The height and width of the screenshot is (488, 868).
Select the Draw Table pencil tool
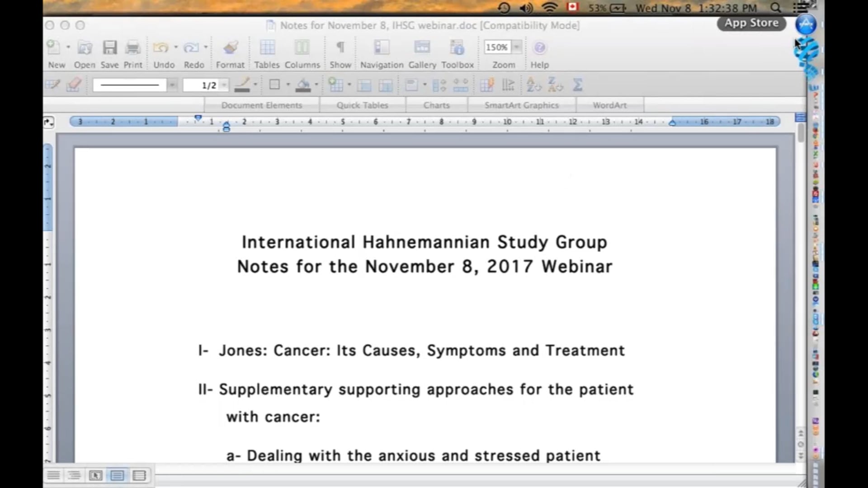click(x=53, y=84)
